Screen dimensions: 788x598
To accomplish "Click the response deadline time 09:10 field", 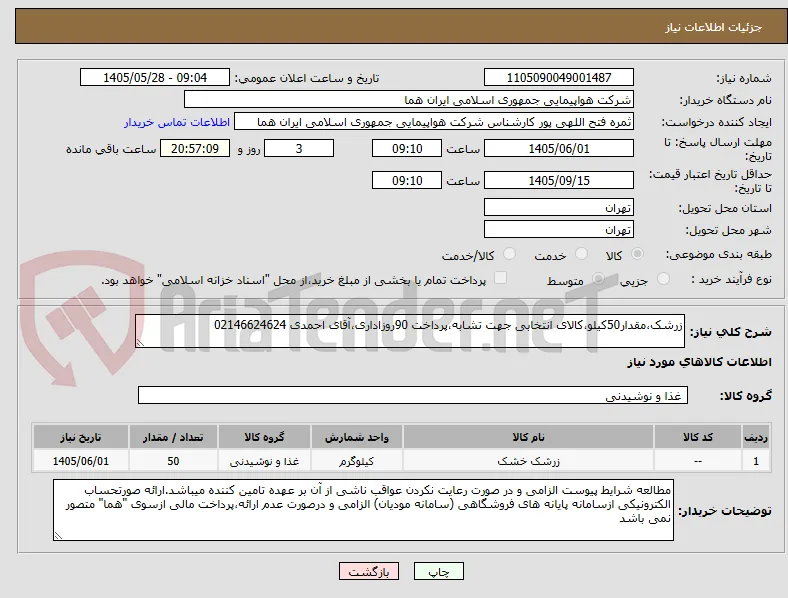I will 407,149.
